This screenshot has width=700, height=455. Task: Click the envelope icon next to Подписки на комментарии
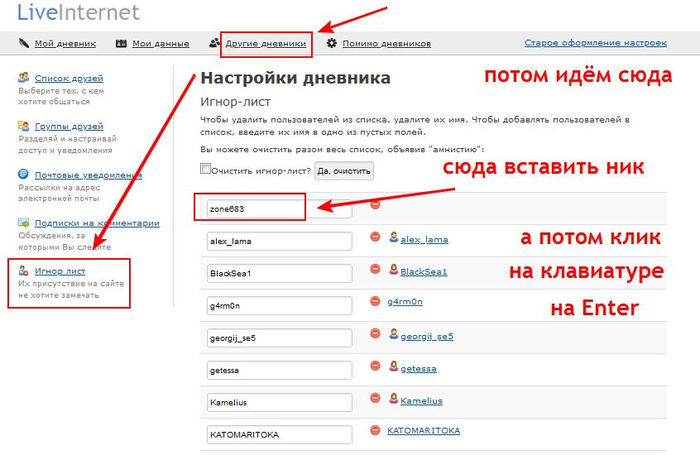[24, 222]
